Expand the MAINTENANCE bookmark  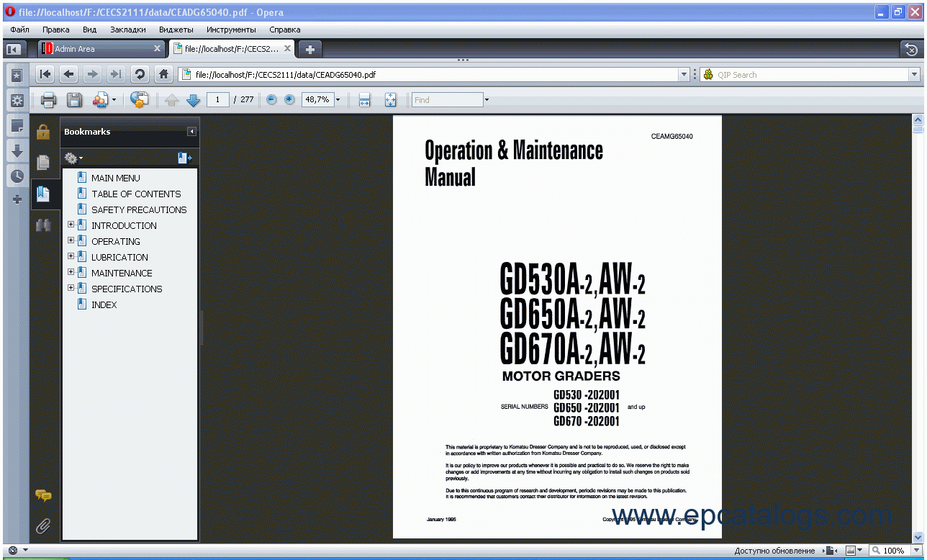71,273
